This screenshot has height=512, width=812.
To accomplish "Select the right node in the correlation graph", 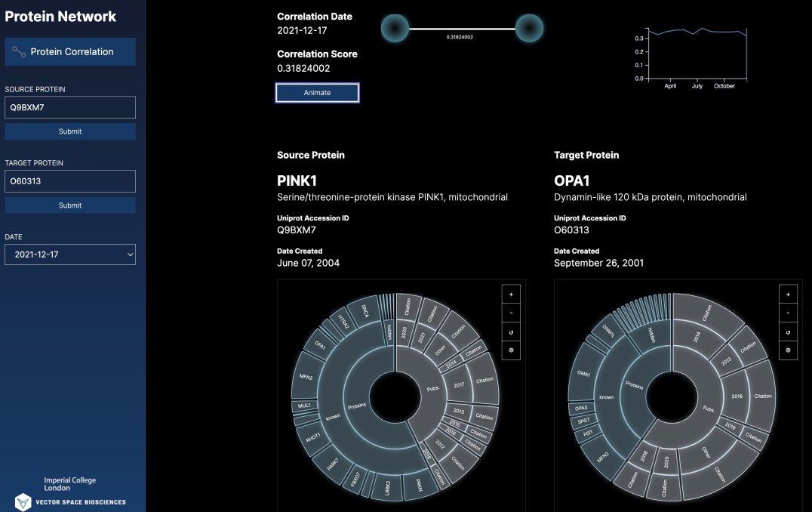I will pos(529,29).
